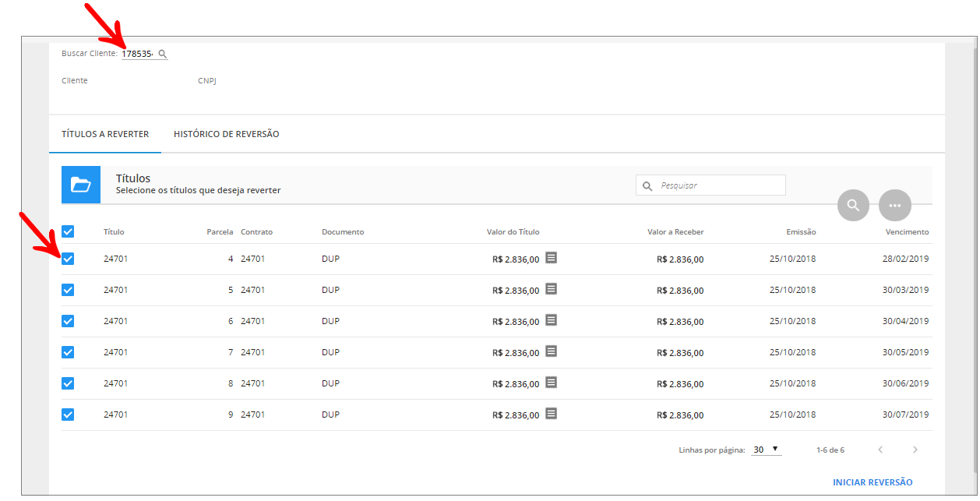Click the Iniciar Reversão button
The image size is (980, 501).
point(872,482)
